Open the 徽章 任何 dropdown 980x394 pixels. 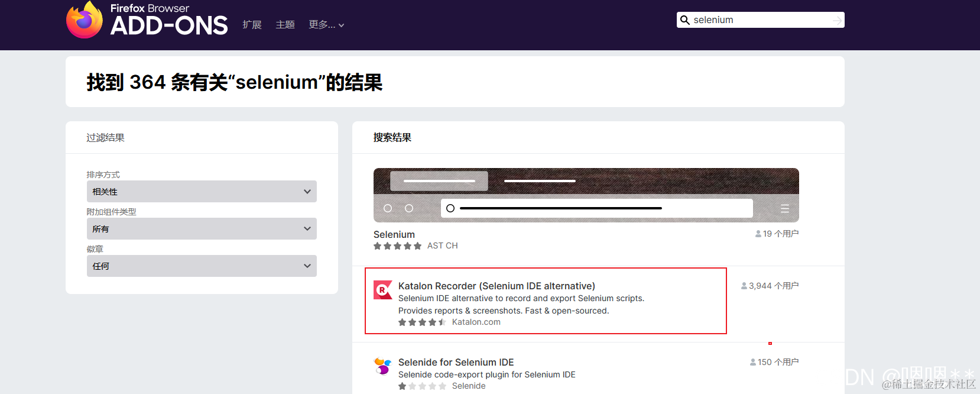pos(202,266)
